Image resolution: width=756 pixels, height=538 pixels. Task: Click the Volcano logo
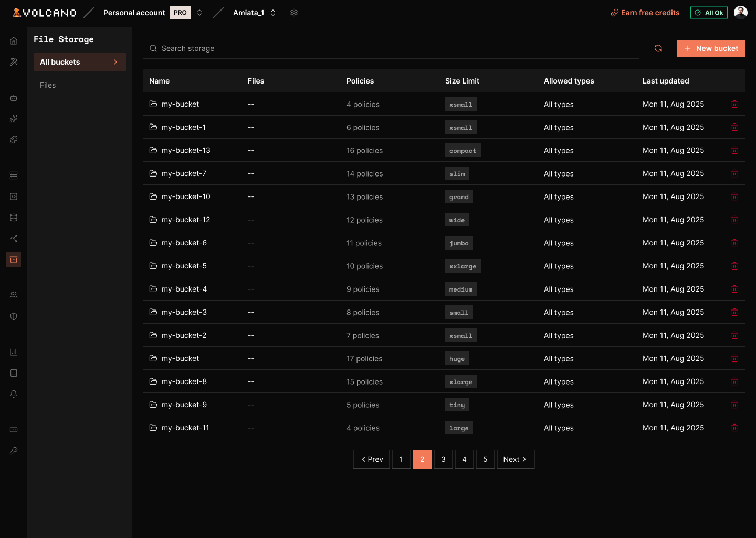pos(45,13)
